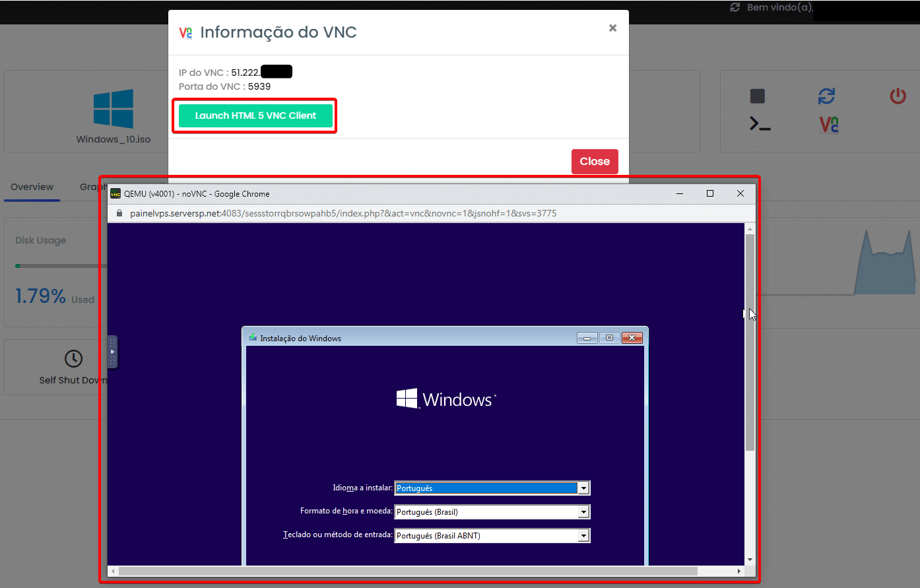Click the padlock icon in the noVNC address bar

click(x=119, y=213)
